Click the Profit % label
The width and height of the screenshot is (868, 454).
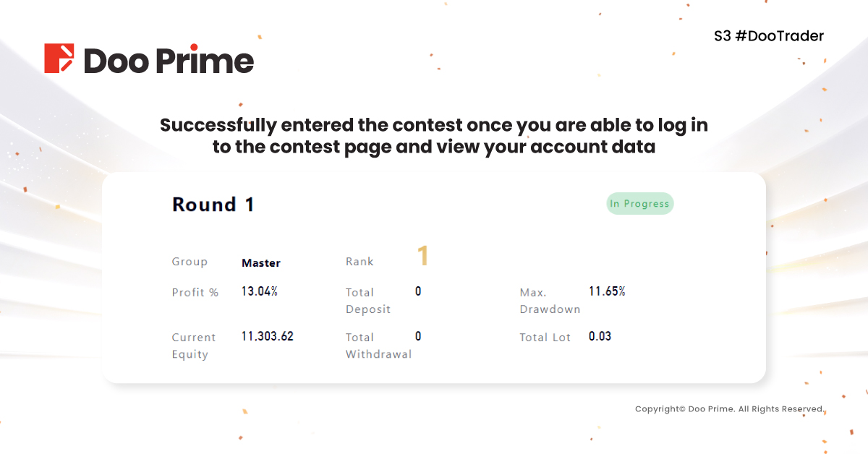195,293
